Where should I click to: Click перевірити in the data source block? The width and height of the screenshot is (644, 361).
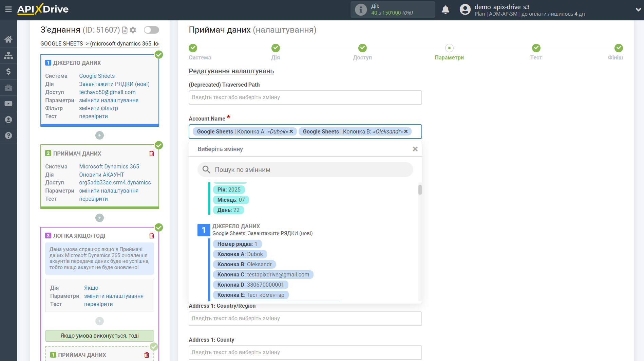click(x=93, y=116)
